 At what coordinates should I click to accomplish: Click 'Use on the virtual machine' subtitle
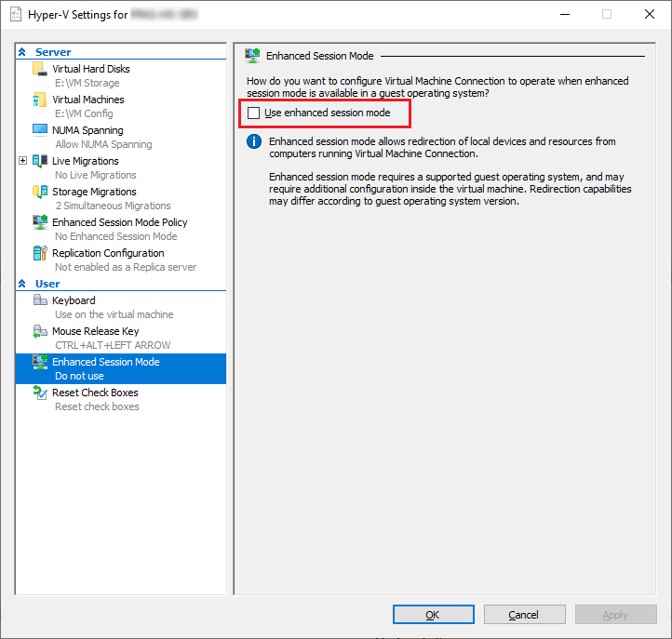pos(114,314)
